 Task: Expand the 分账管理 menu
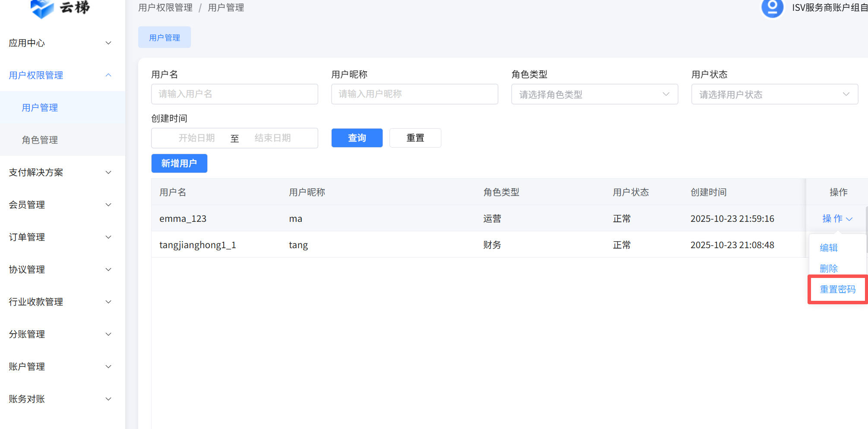(60, 334)
